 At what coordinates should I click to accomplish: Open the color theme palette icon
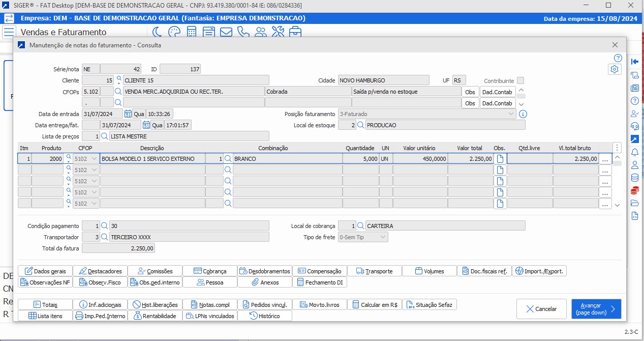pos(174,32)
